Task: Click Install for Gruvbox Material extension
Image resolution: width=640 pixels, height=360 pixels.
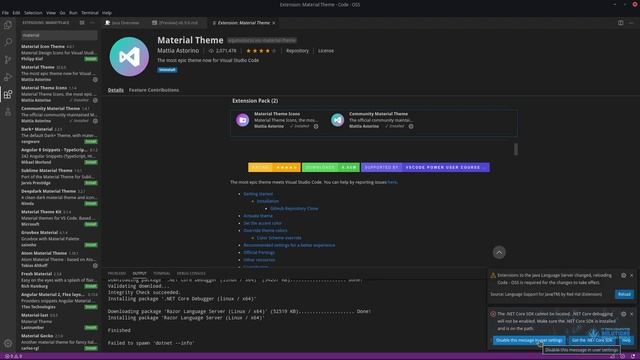Action: point(91,245)
